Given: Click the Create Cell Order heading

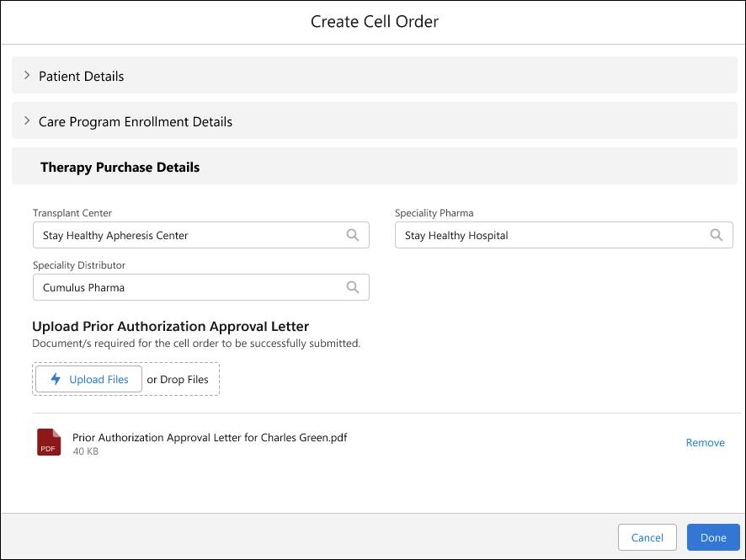Looking at the screenshot, I should tap(375, 21).
